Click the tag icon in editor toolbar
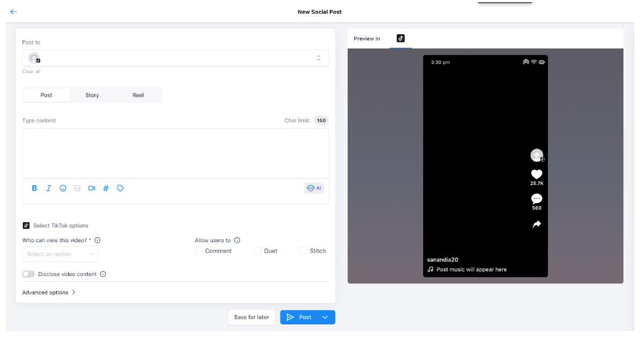 (120, 188)
